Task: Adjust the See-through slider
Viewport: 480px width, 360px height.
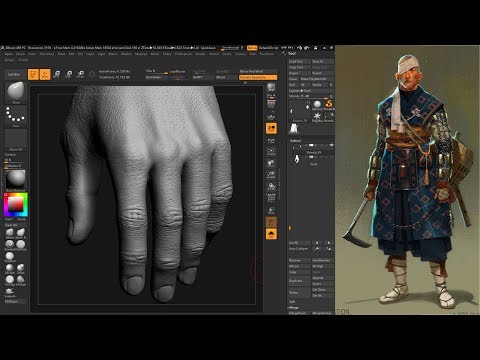Action: click(x=232, y=48)
